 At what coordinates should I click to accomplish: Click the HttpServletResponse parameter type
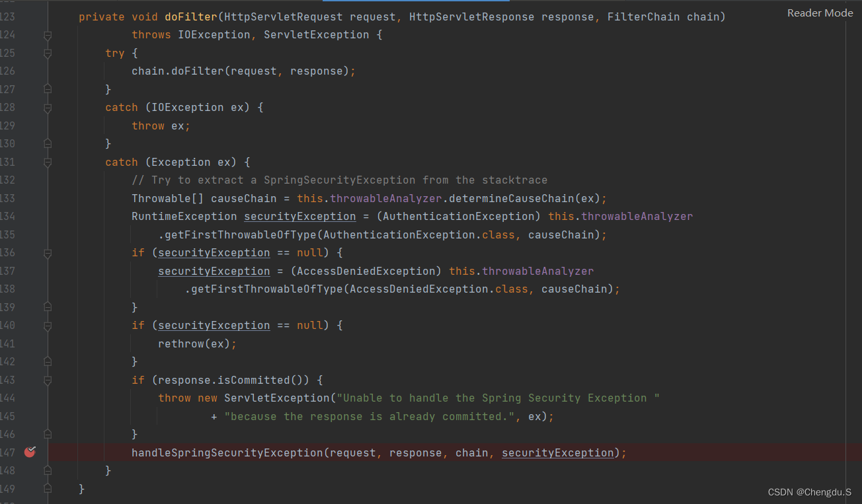tap(472, 17)
